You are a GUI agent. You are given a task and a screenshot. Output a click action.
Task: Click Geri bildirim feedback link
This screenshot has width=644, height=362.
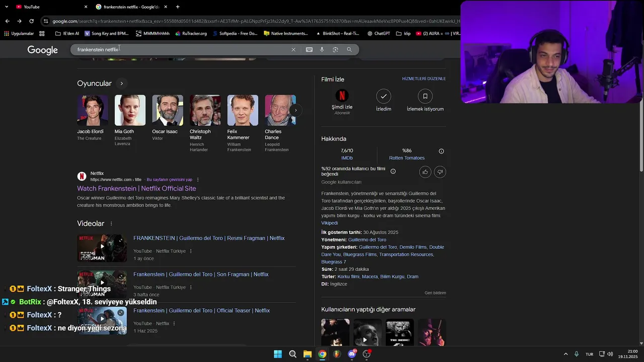pos(435,293)
